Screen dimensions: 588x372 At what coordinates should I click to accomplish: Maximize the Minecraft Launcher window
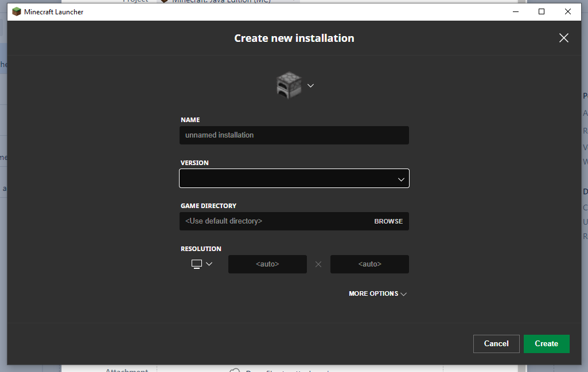[x=542, y=11]
